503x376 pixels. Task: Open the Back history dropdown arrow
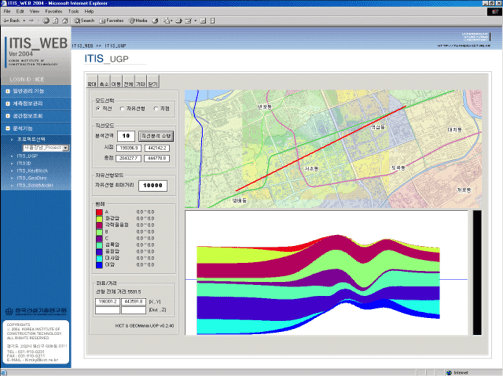pyautogui.click(x=24, y=21)
